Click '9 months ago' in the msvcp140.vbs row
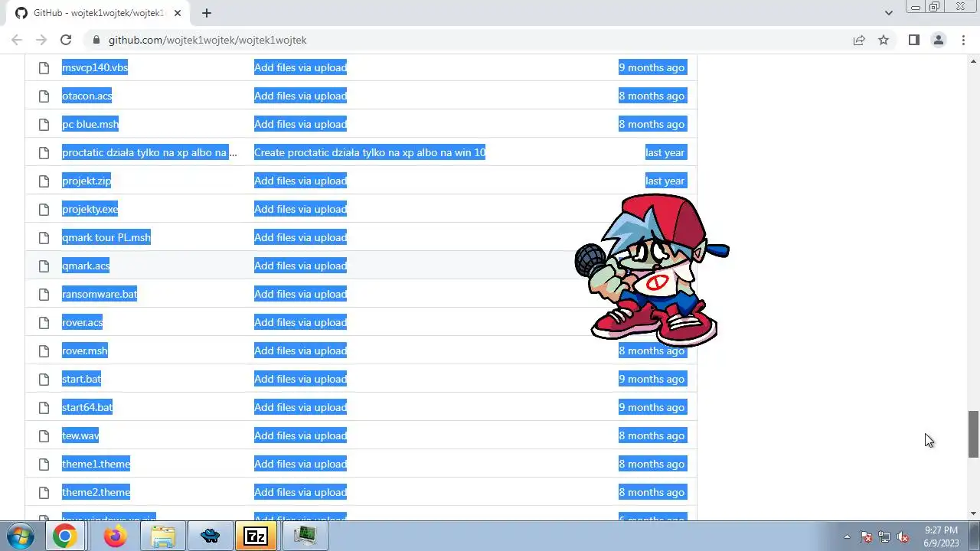Image resolution: width=980 pixels, height=551 pixels. click(x=652, y=67)
